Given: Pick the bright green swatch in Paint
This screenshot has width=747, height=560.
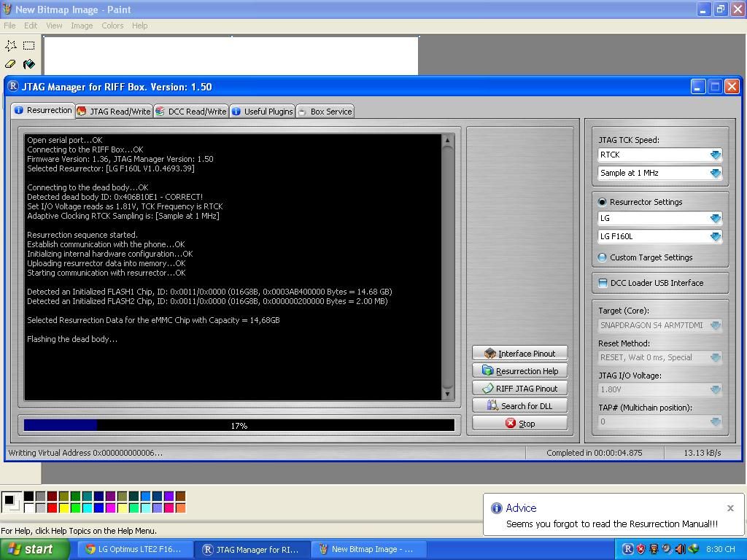Looking at the screenshot, I should coord(75,508).
